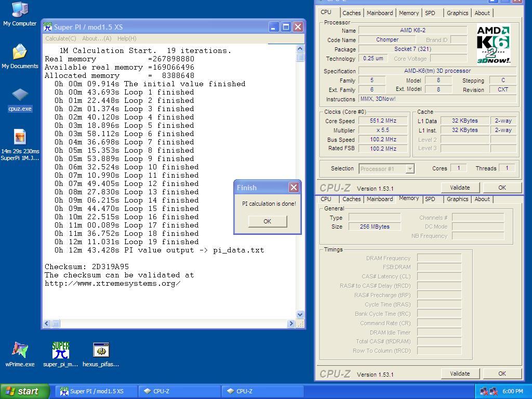
Task: Switch to Memory tab in upper CPU-Z
Action: 408,13
